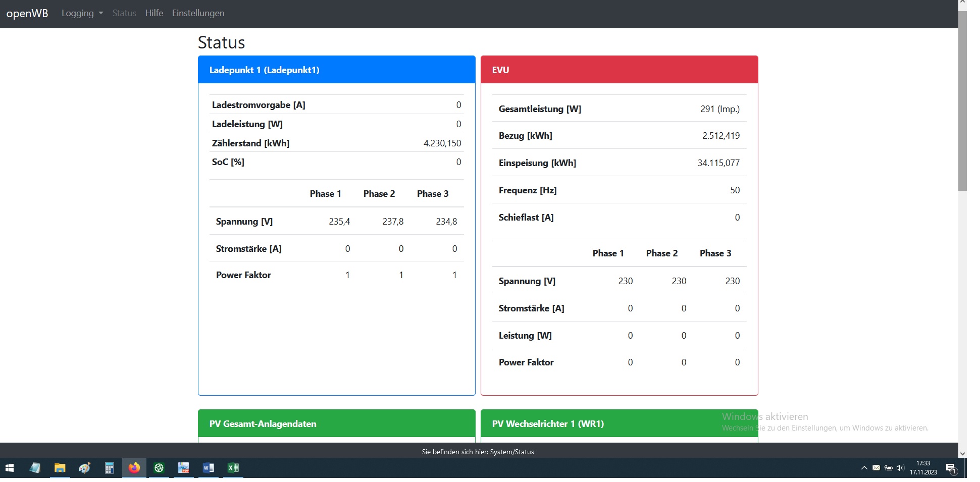The width and height of the screenshot is (980, 482).
Task: Open the green circular app in taskbar
Action: (159, 468)
